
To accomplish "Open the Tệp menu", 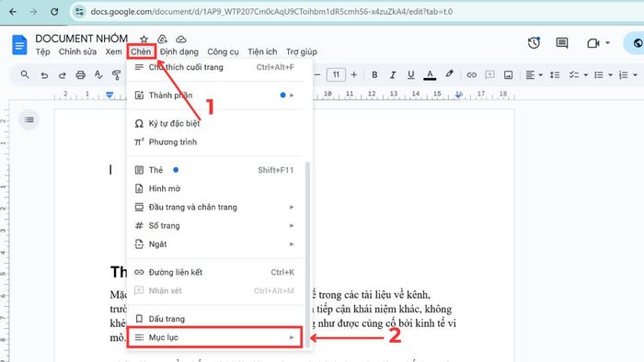I will 42,51.
